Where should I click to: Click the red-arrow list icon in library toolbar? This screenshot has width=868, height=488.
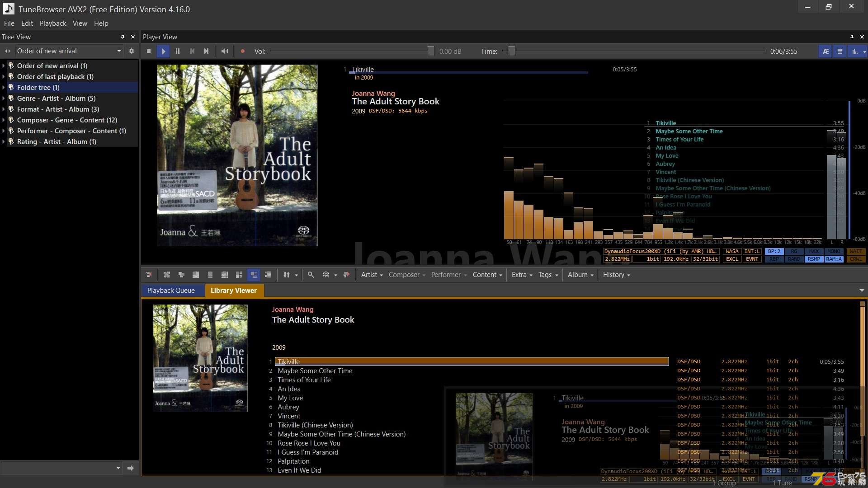[x=149, y=275]
